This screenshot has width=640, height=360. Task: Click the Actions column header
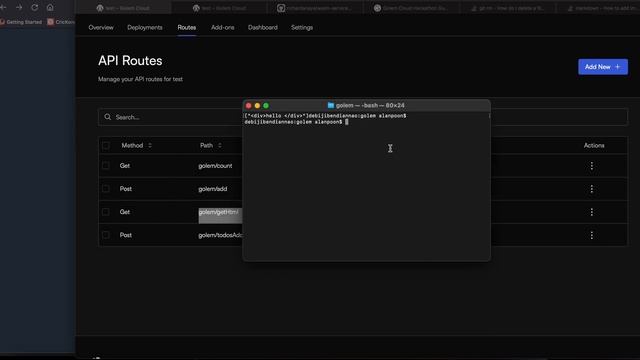[x=594, y=145]
